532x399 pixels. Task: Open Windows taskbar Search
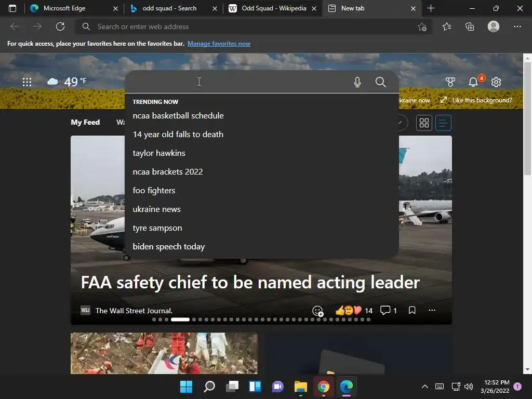(x=209, y=387)
